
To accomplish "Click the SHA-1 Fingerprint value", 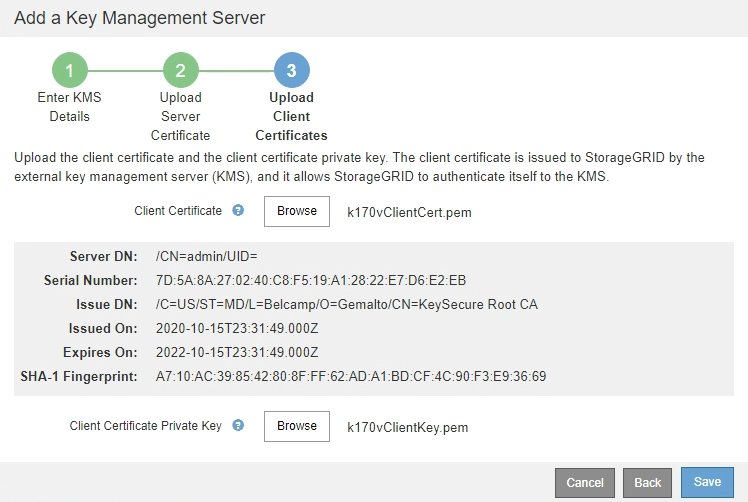I will (350, 377).
